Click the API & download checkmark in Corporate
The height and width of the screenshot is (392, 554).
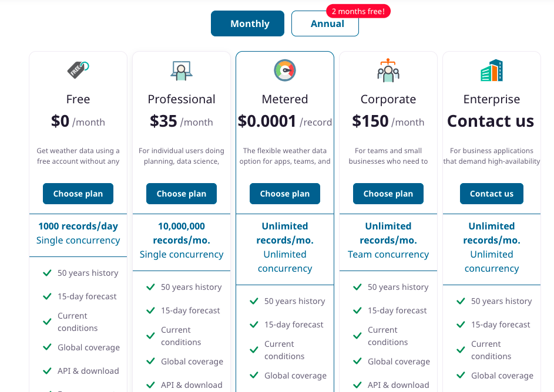tap(357, 385)
